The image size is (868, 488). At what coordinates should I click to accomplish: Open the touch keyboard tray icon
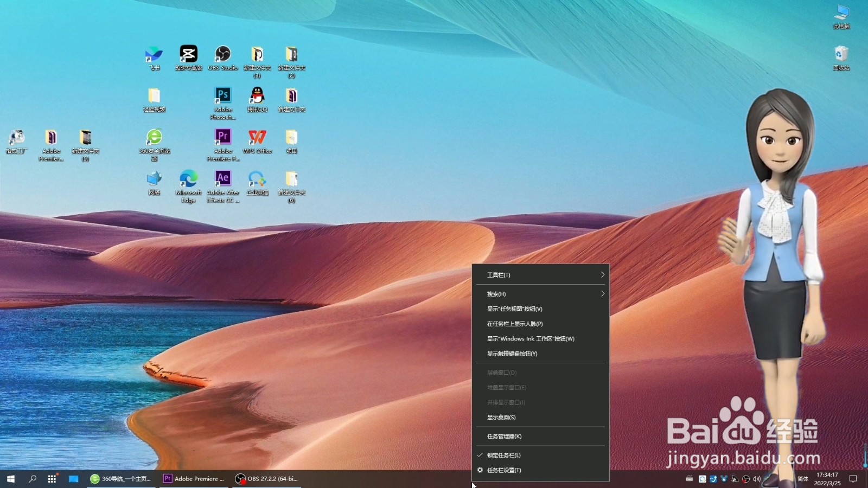tap(690, 479)
